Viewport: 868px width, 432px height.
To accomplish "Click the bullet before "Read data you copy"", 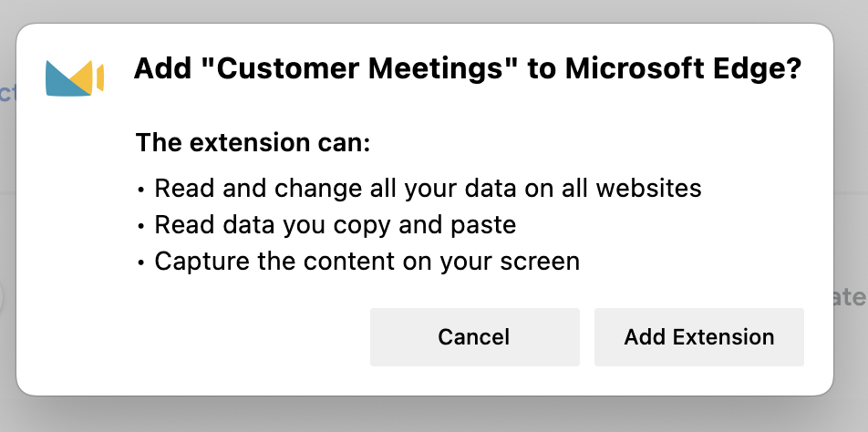I will (141, 226).
